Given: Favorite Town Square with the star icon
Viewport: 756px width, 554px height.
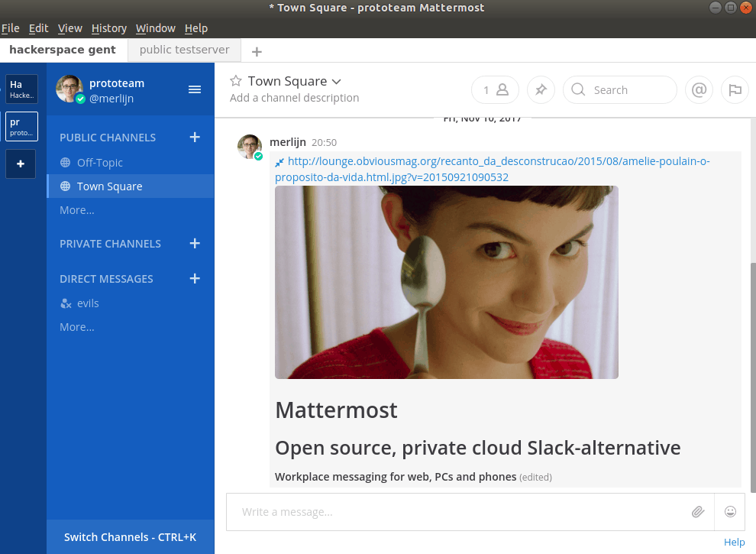Looking at the screenshot, I should click(235, 80).
